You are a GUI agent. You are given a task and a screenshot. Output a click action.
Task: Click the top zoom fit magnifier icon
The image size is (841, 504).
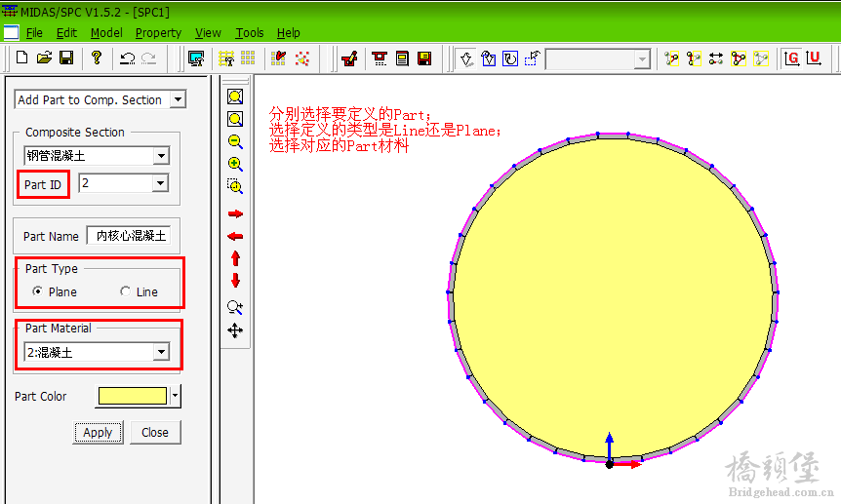click(235, 97)
